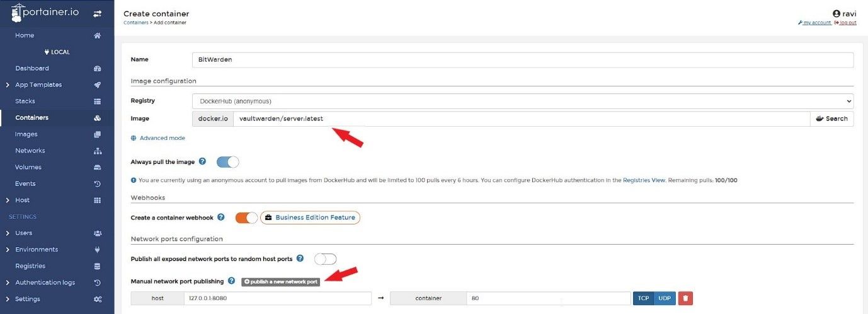Click help icon beside Publish all exposed ports
Image resolution: width=868 pixels, height=314 pixels.
point(300,259)
